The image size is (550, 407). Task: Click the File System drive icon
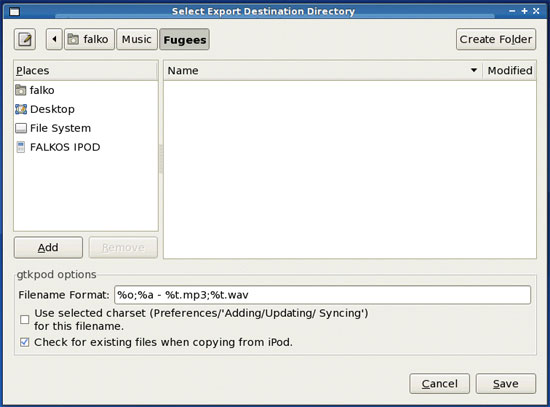click(x=21, y=128)
